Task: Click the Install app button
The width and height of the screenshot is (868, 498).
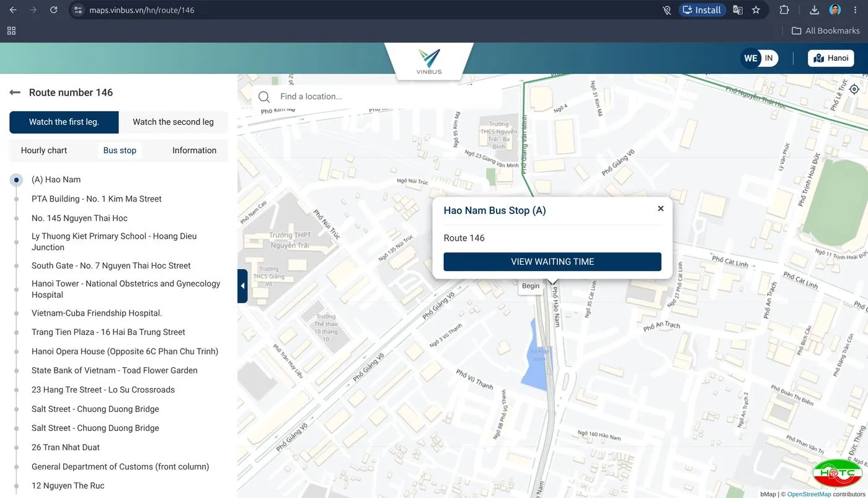Action: [x=702, y=10]
